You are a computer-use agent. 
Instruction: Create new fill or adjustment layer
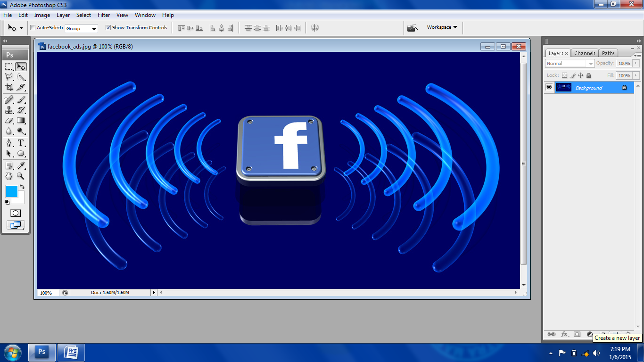[x=589, y=334]
